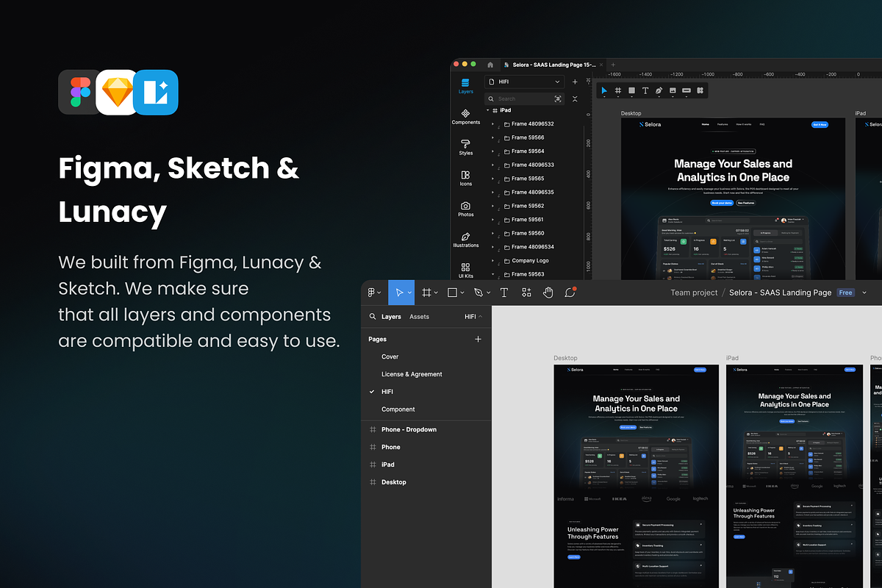The image size is (882, 588).
Task: Select the Text tool in Figma toolbar
Action: coord(504,293)
